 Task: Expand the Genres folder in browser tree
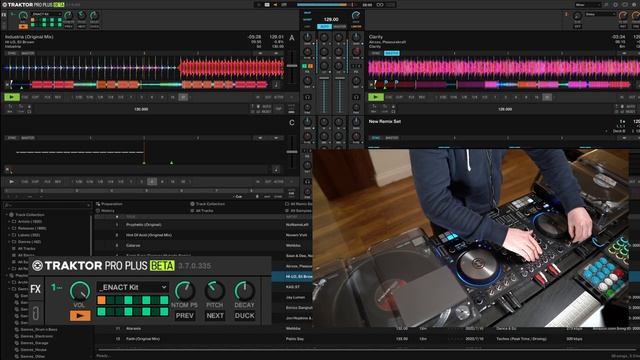pos(9,242)
